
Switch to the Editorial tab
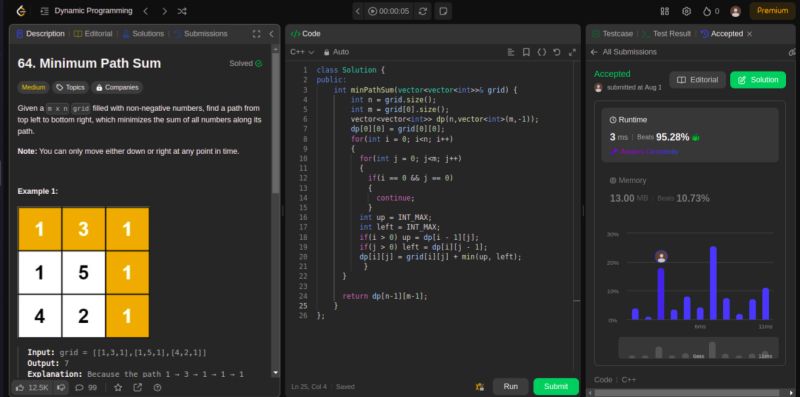pyautogui.click(x=93, y=34)
